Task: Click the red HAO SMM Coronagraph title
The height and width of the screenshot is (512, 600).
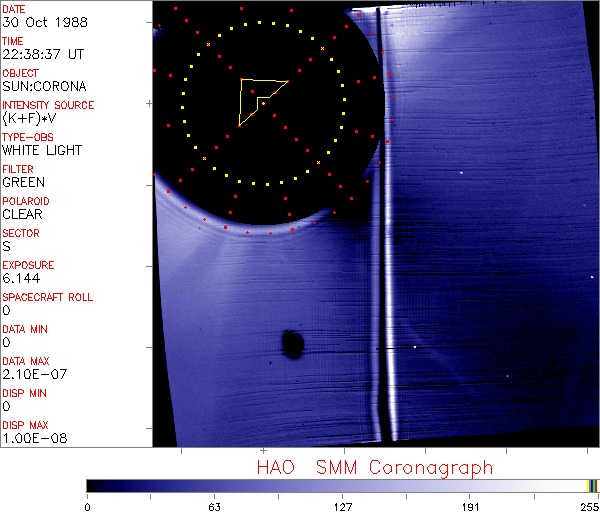Action: [x=375, y=467]
